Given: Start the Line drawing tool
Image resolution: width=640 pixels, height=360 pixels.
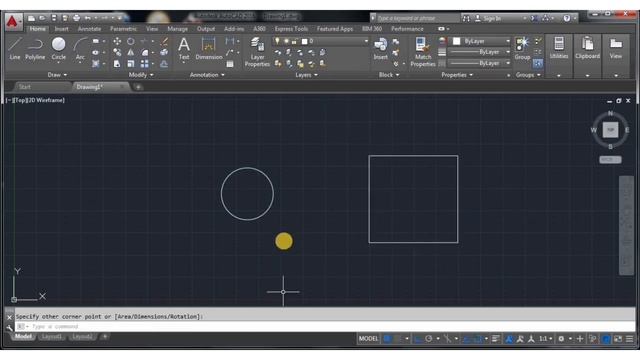Looking at the screenshot, I should (x=15, y=49).
